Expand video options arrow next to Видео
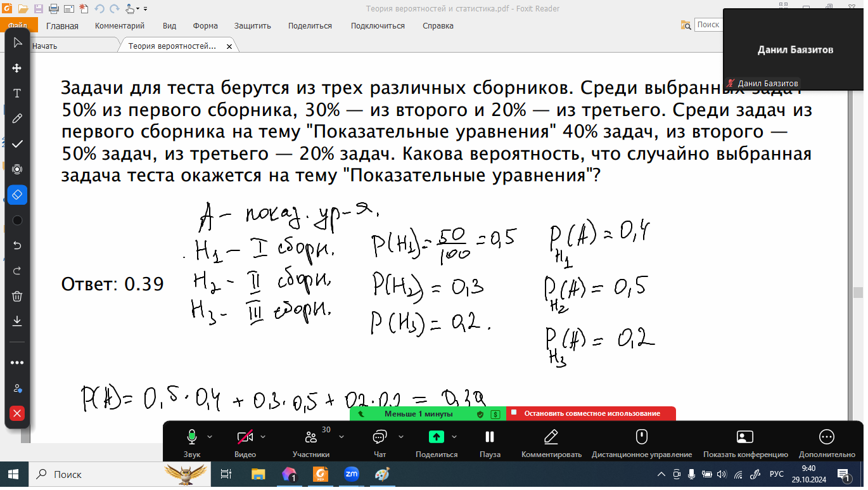The image size is (868, 490). click(263, 437)
